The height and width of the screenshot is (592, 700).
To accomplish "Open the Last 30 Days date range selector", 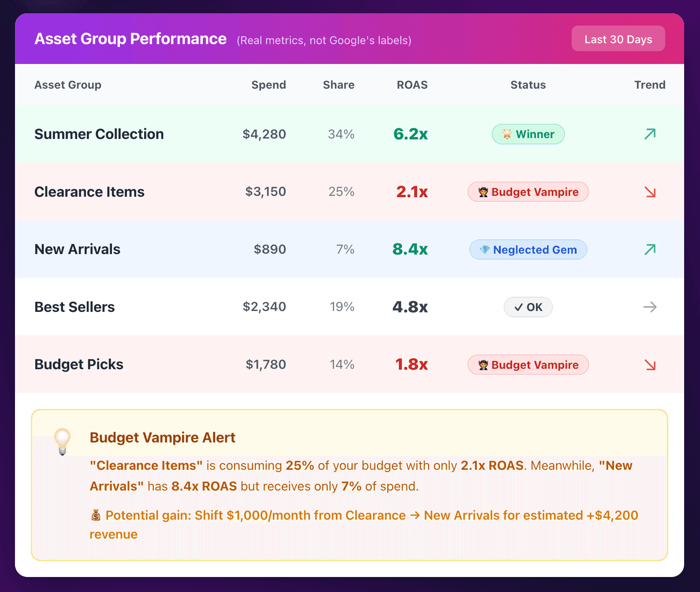I will point(618,39).
